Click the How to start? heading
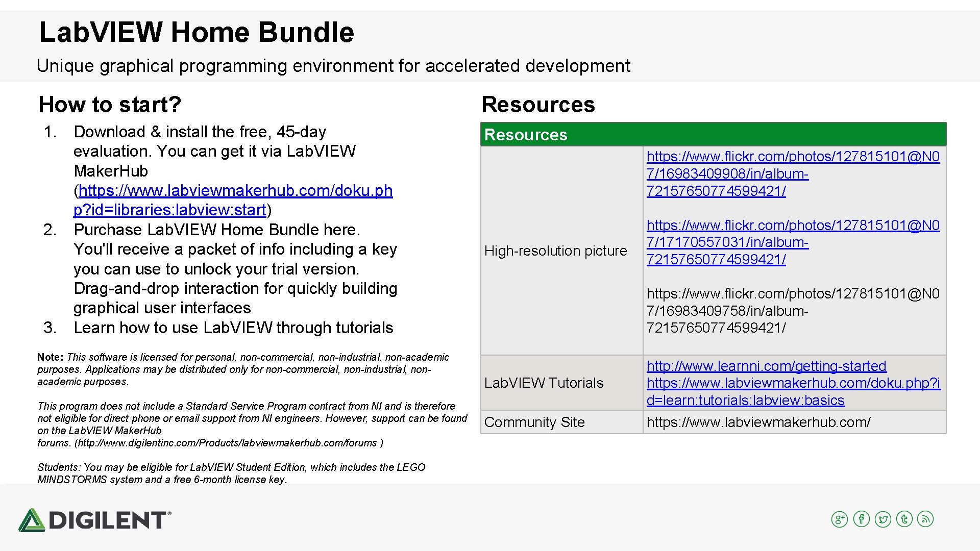Image resolution: width=980 pixels, height=551 pixels. coord(110,105)
